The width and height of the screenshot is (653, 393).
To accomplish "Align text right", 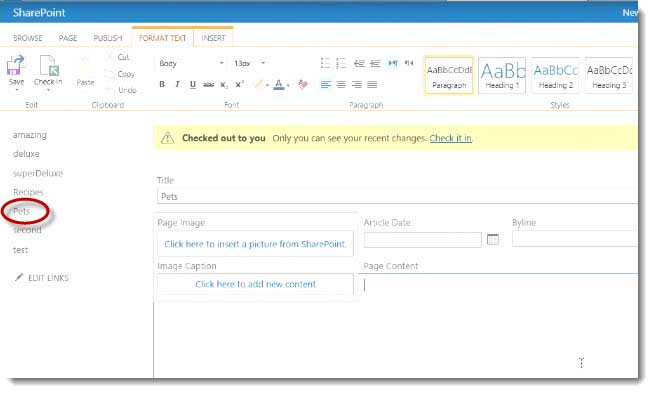I will [356, 85].
